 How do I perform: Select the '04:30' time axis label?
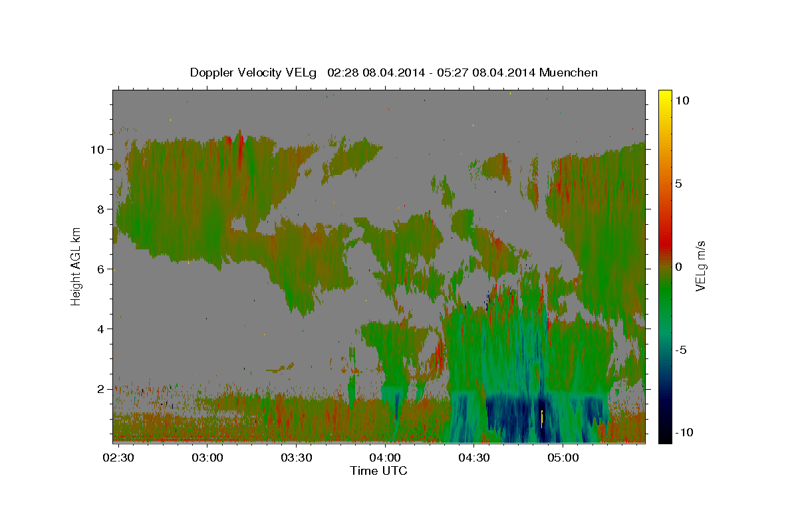pos(473,458)
